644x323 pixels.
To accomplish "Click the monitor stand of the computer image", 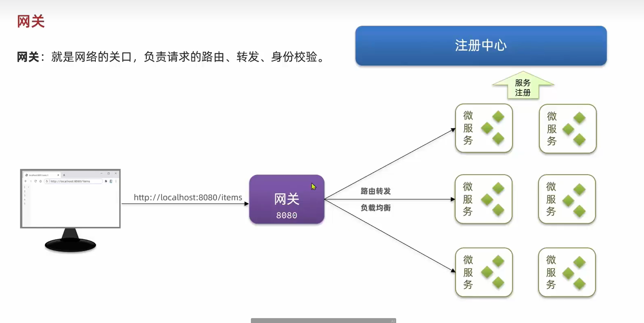I will coord(70,241).
